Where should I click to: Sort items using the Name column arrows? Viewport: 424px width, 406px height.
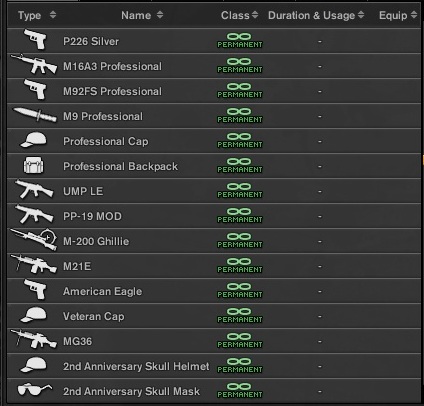[160, 15]
